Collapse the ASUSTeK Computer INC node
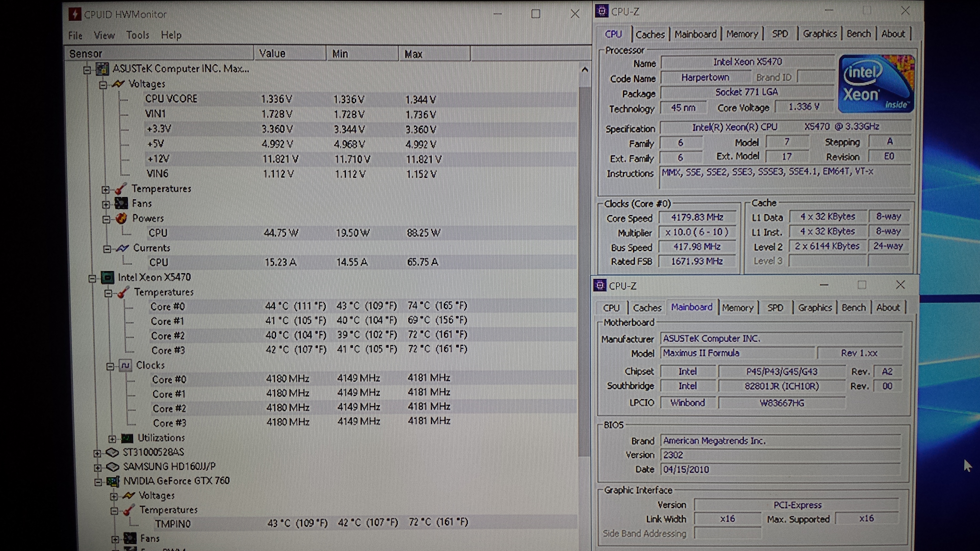Screen dimensions: 980x551 (x=87, y=70)
